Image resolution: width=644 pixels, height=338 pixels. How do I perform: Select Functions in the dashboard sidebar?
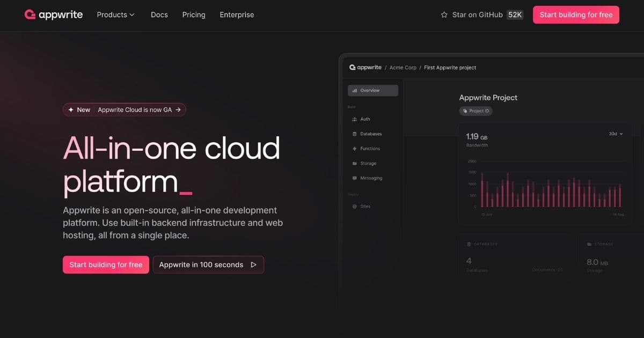pos(369,148)
